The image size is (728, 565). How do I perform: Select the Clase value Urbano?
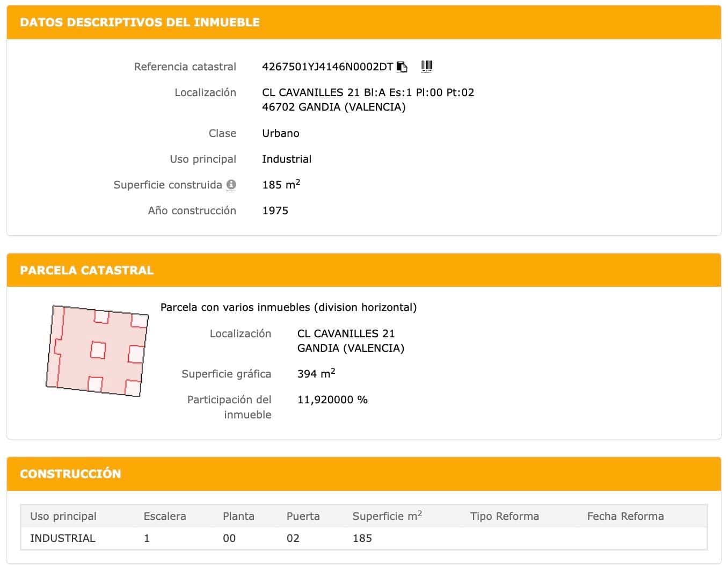pyautogui.click(x=280, y=133)
